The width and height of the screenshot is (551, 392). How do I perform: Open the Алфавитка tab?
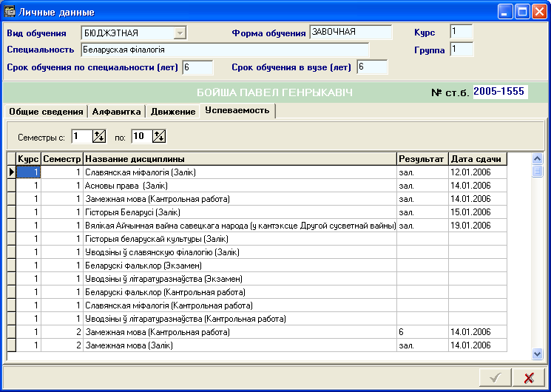pyautogui.click(x=116, y=112)
